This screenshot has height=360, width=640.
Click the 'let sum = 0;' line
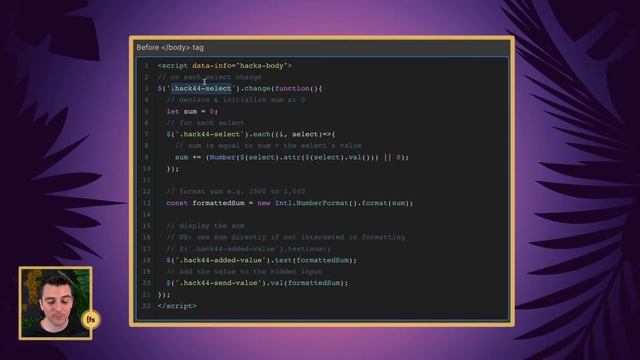click(x=192, y=111)
